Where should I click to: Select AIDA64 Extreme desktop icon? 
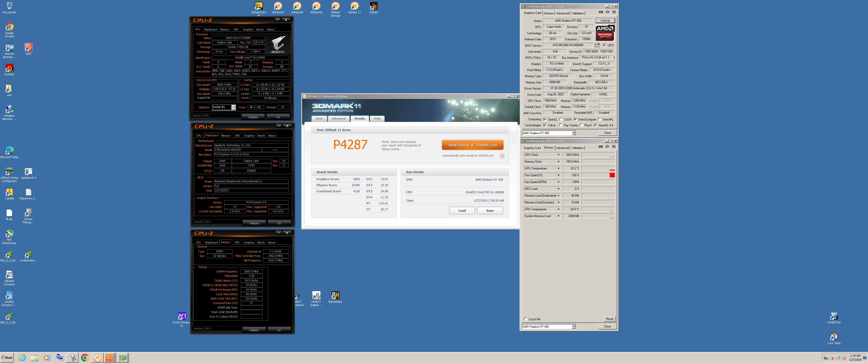tap(9, 278)
